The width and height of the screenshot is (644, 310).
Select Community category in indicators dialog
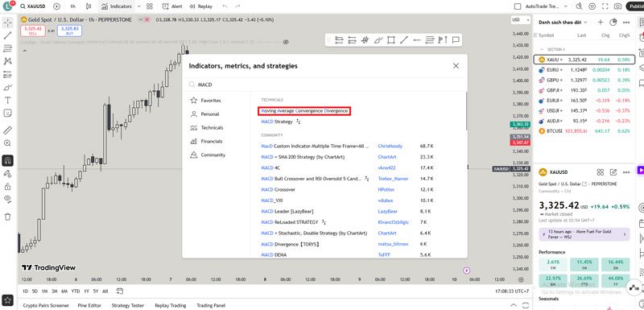pyautogui.click(x=213, y=155)
